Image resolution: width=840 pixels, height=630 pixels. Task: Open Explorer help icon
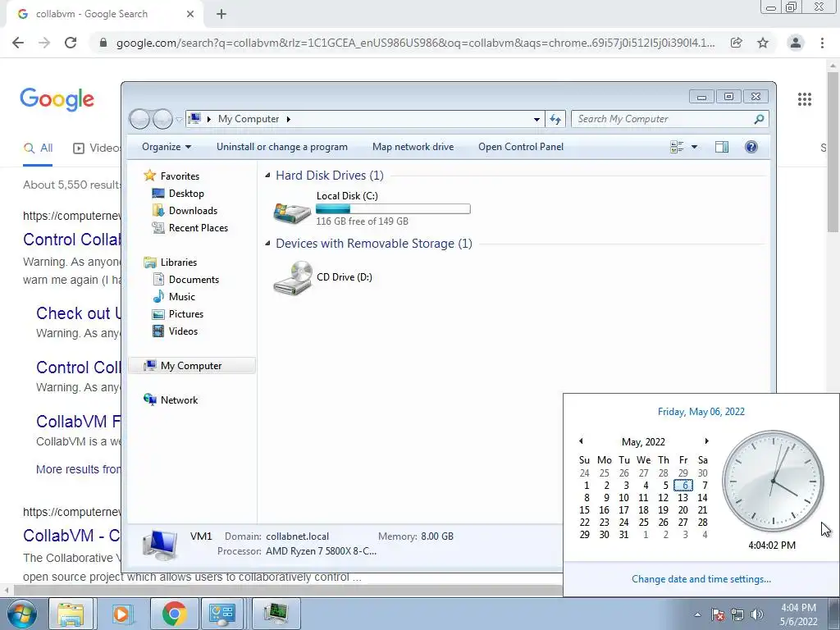(751, 147)
